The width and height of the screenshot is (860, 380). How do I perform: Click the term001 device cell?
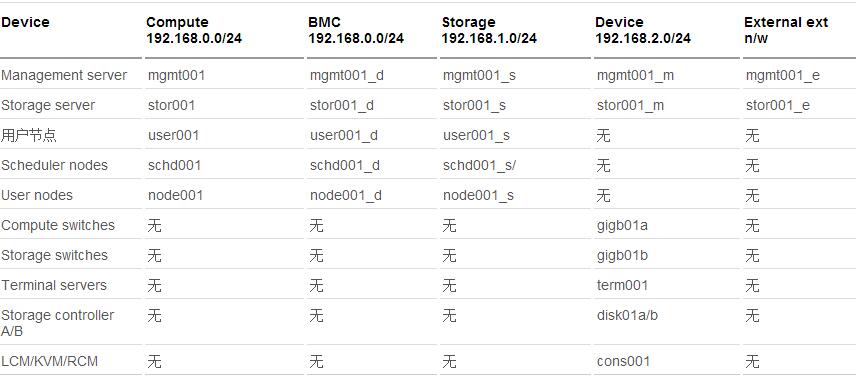[x=622, y=285]
